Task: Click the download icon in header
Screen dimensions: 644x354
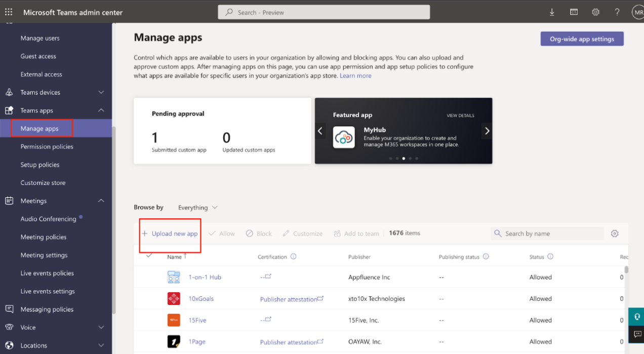Action: click(552, 12)
